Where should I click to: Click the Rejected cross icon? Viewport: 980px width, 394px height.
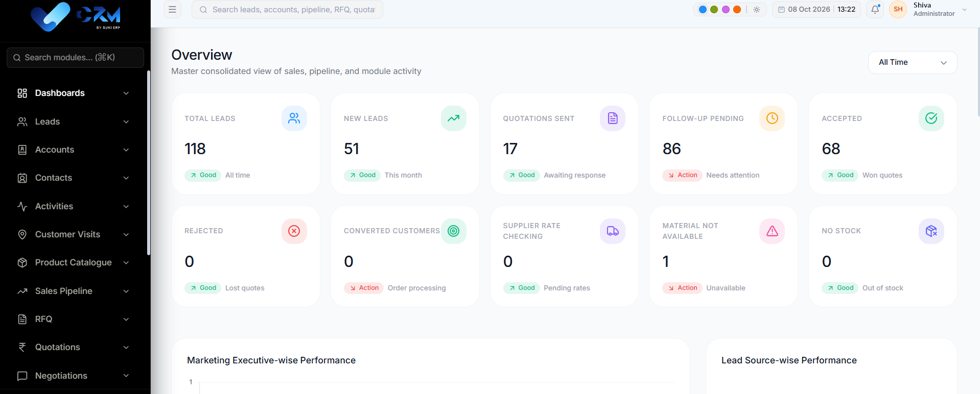[294, 231]
